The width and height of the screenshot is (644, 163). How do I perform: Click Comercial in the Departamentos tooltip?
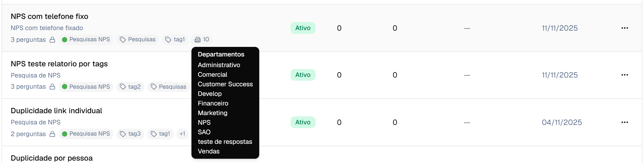(x=213, y=75)
